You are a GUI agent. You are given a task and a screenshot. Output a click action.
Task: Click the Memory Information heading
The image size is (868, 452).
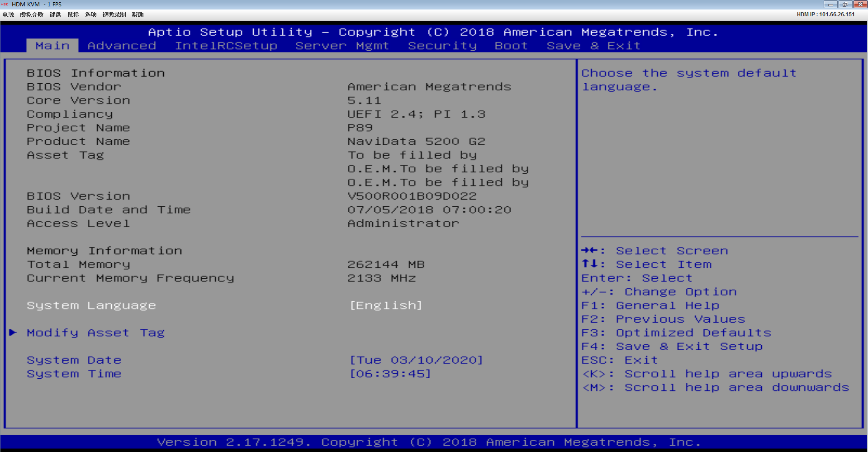104,251
